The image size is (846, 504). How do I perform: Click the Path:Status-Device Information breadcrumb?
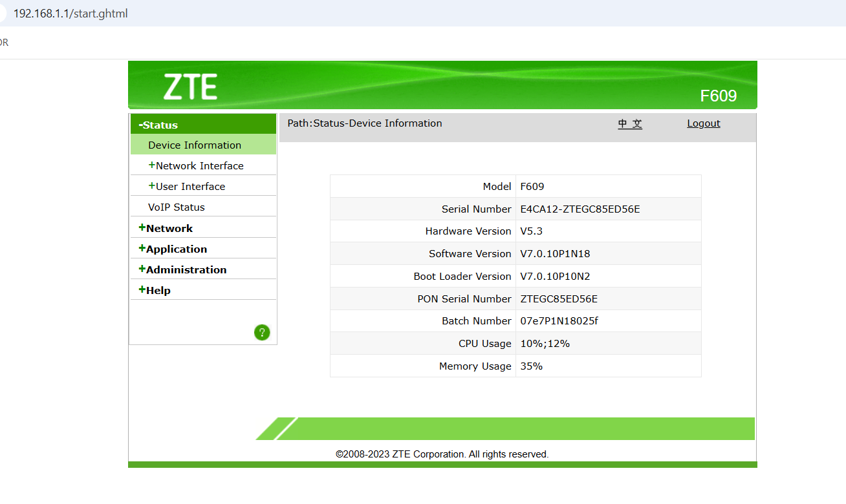[x=365, y=123]
